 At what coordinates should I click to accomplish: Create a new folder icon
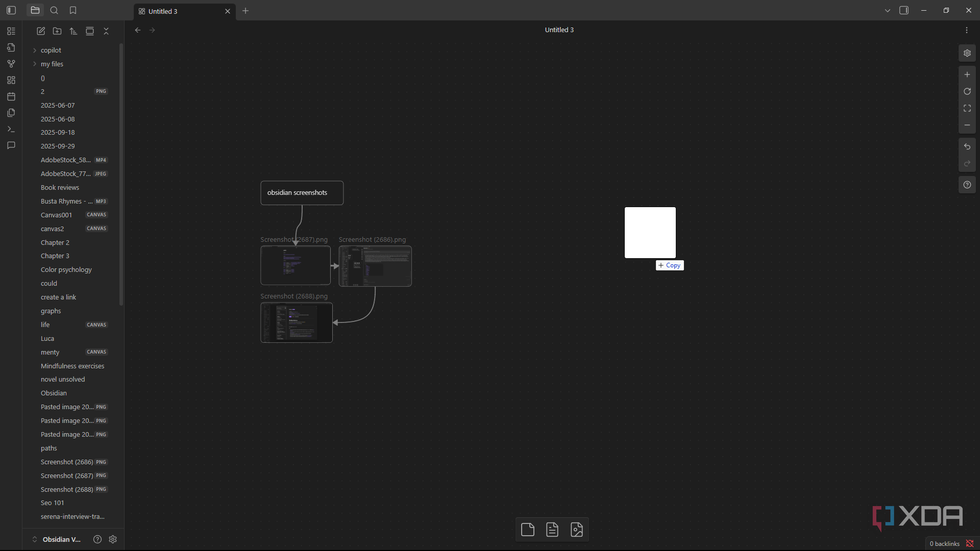coord(57,31)
